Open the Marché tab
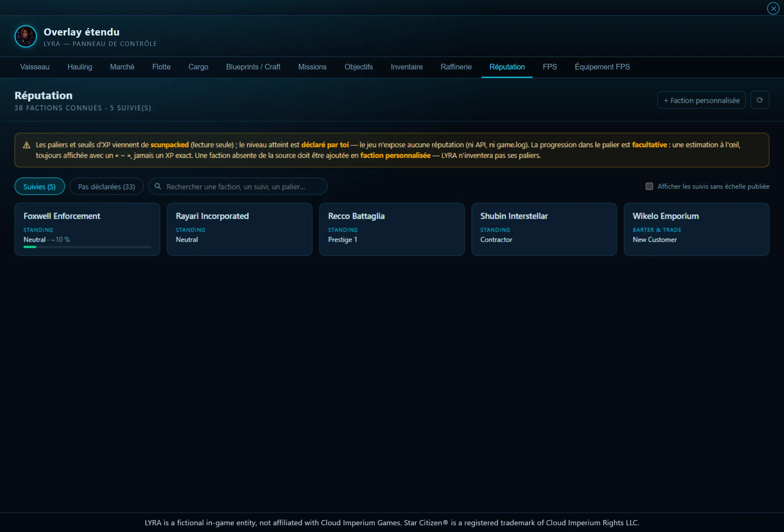The width and height of the screenshot is (784, 532). (x=122, y=67)
